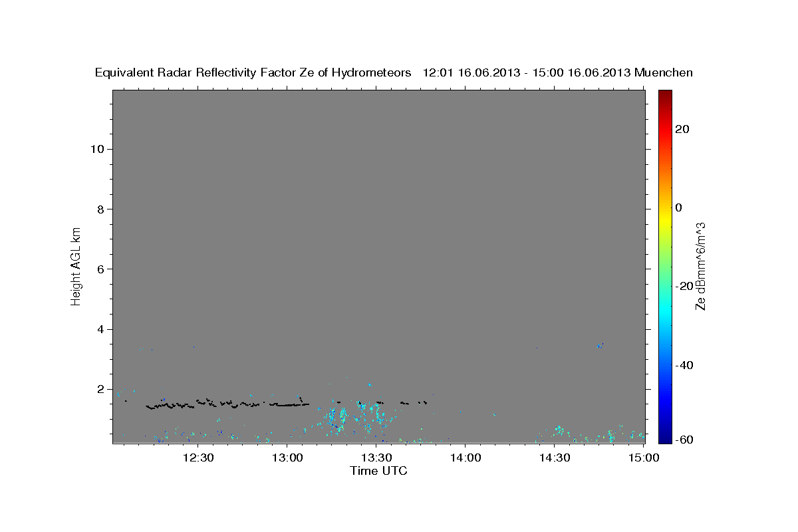Click the '14:30' time tick label

coord(554,458)
